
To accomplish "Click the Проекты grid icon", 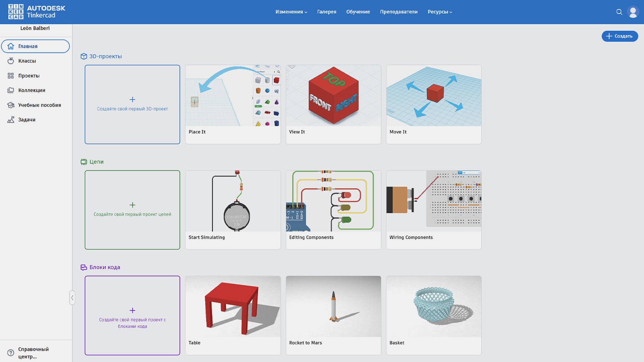I will point(11,76).
